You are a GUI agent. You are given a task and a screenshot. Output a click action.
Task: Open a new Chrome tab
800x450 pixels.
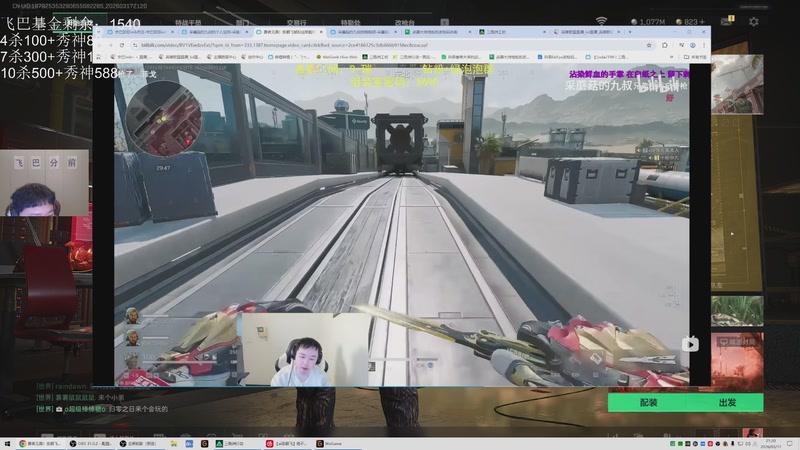pyautogui.click(x=630, y=32)
